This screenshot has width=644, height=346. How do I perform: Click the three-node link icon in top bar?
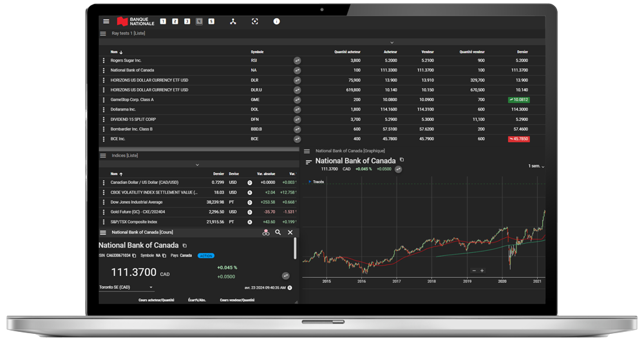pos(233,21)
